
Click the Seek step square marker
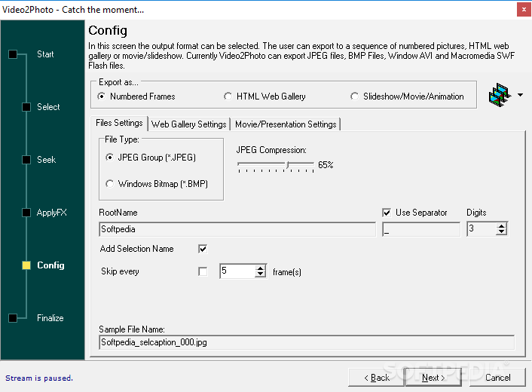26,160
